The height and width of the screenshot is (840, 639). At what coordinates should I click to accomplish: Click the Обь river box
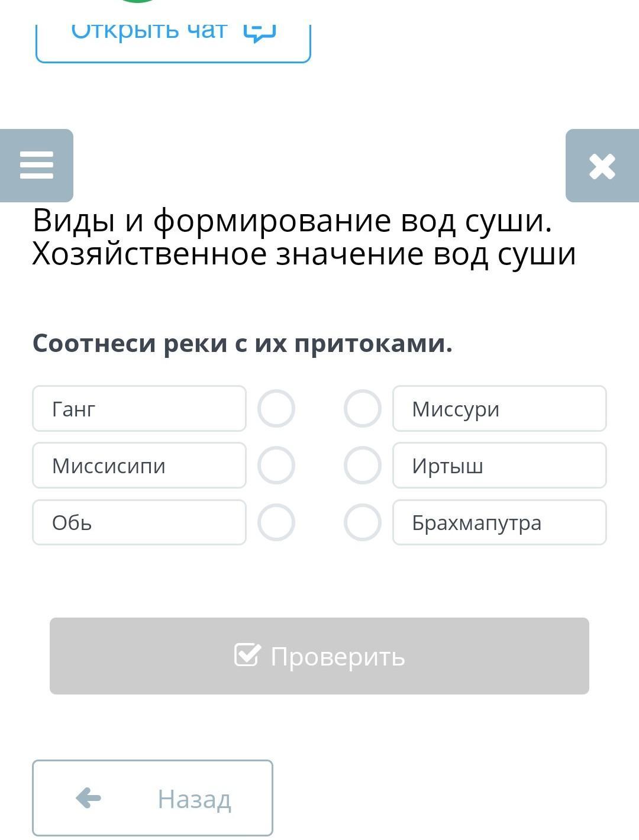coord(139,522)
